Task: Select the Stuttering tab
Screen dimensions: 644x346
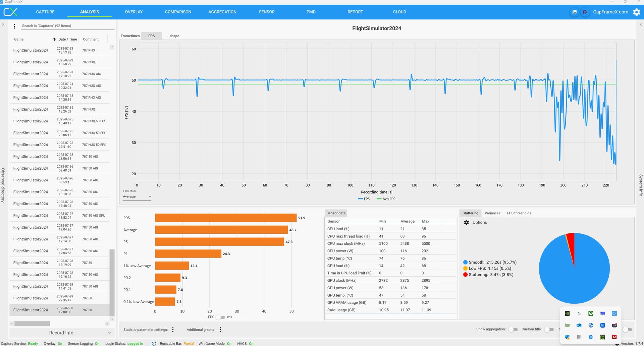Action: click(x=470, y=213)
